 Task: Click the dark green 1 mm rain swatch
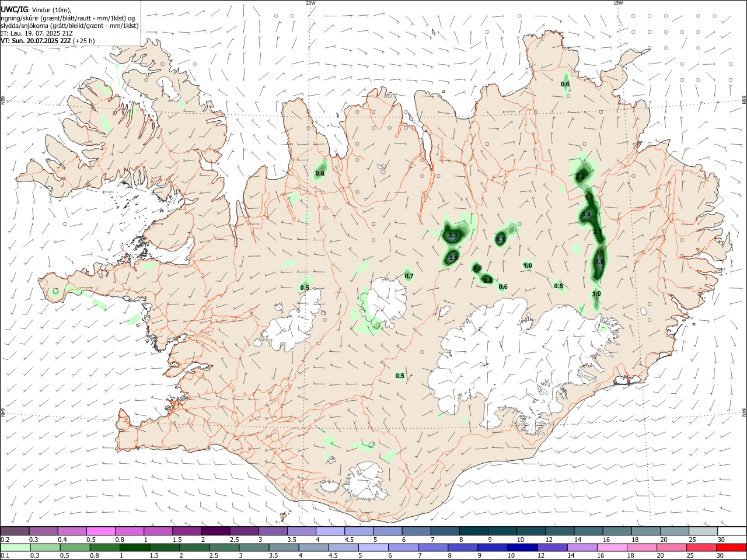134,547
